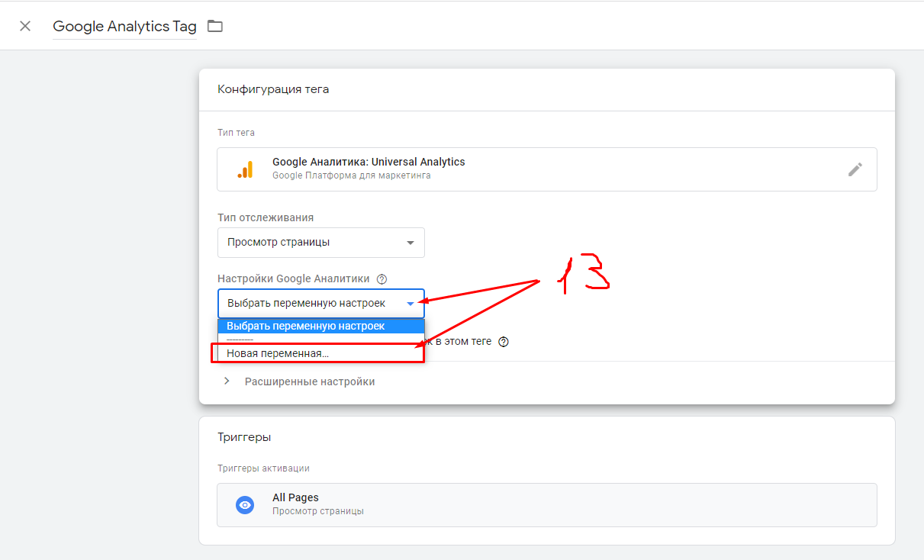Viewport: 924px width, 560px height.
Task: Open the Тип отслеживания dropdown showing Просмотр страницы
Action: point(320,243)
